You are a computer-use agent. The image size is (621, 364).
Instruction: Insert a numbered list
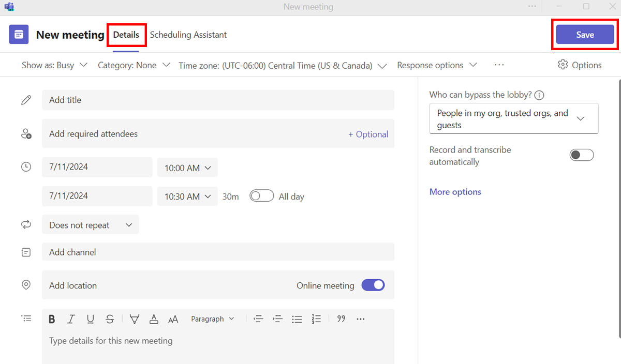point(317,319)
